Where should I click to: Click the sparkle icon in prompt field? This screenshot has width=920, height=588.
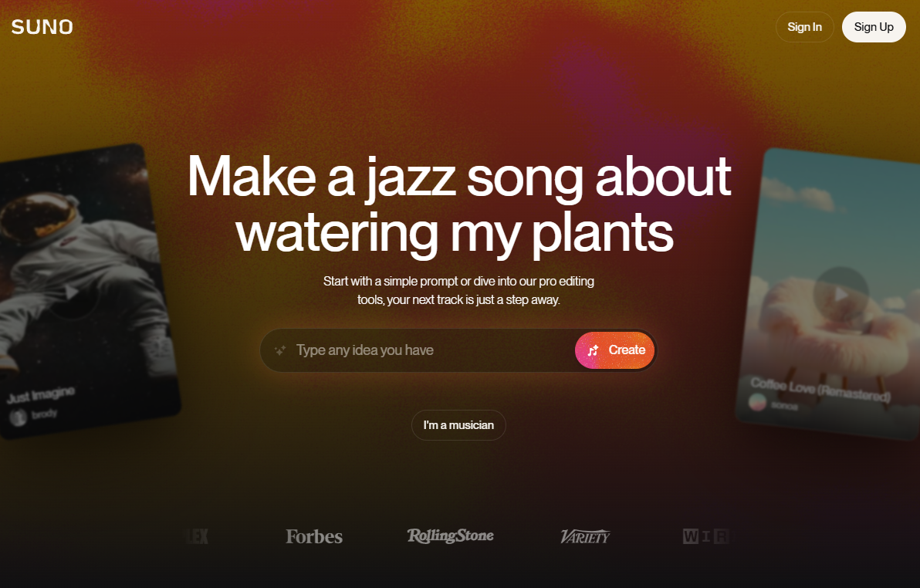click(280, 350)
